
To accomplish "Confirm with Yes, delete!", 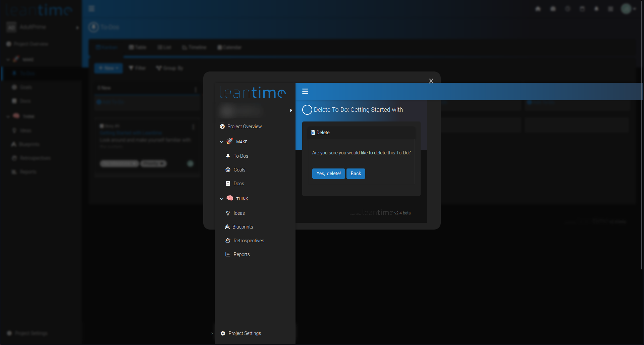I will [328, 174].
